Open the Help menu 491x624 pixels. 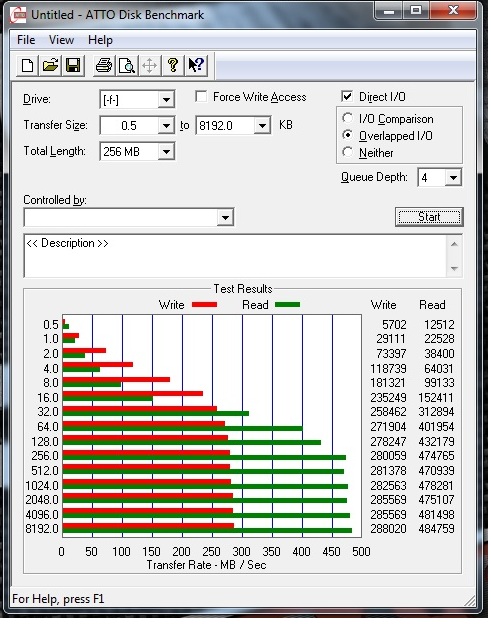[100, 40]
